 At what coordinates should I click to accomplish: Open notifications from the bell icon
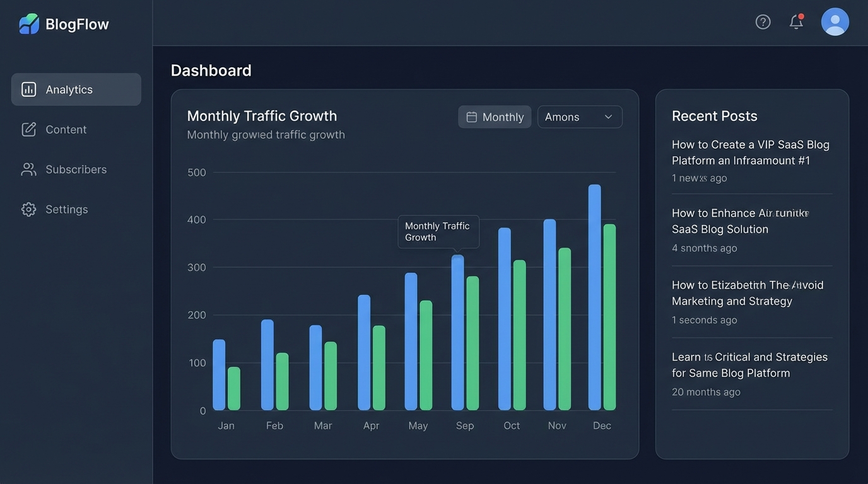click(796, 21)
